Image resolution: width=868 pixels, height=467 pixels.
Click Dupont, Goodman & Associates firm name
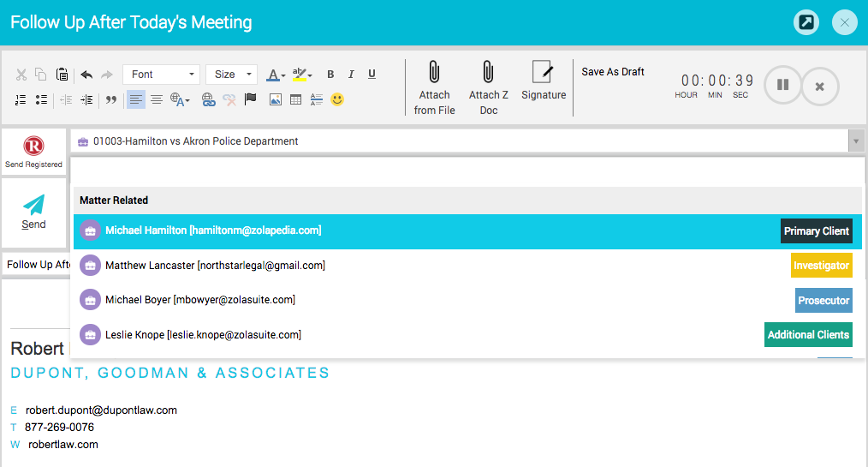tap(170, 373)
